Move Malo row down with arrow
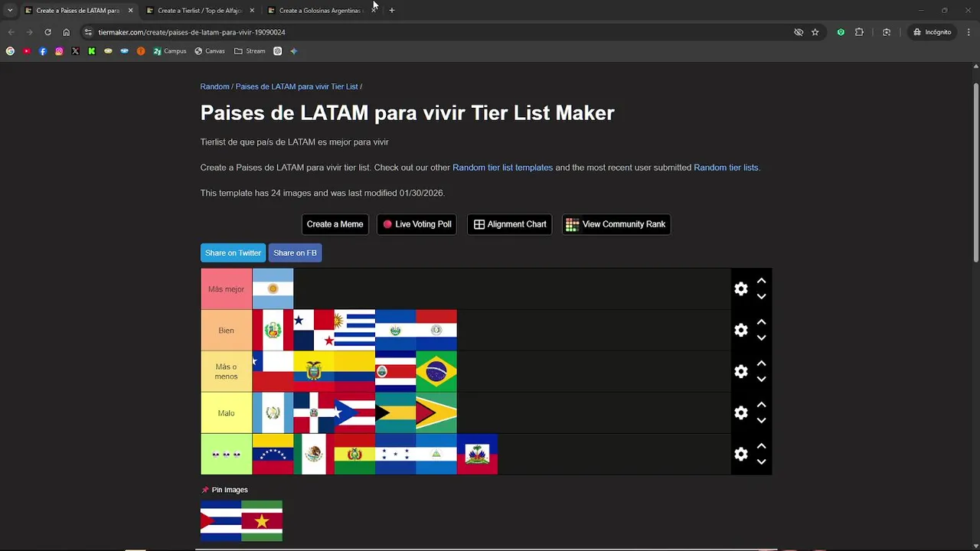 761,420
